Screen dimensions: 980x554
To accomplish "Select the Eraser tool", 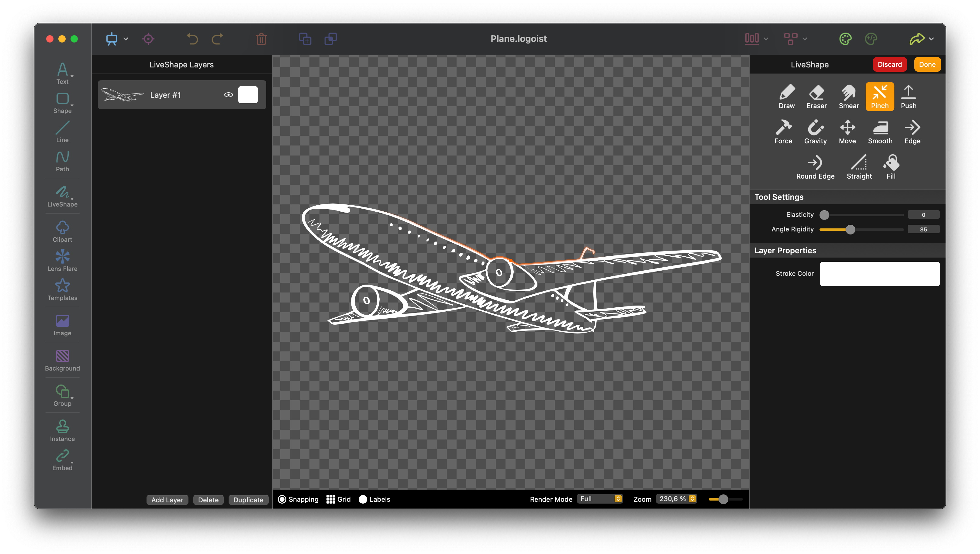I will pyautogui.click(x=816, y=97).
